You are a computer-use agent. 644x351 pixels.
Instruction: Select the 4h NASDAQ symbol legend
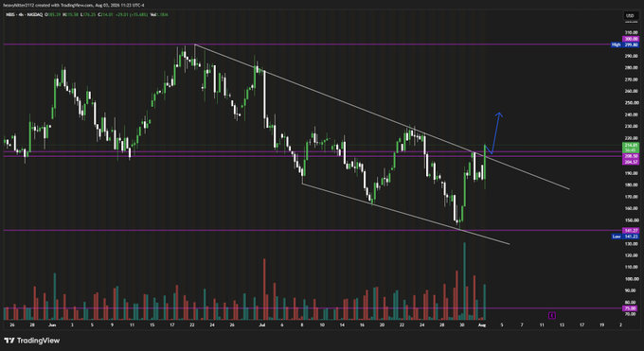[25, 14]
